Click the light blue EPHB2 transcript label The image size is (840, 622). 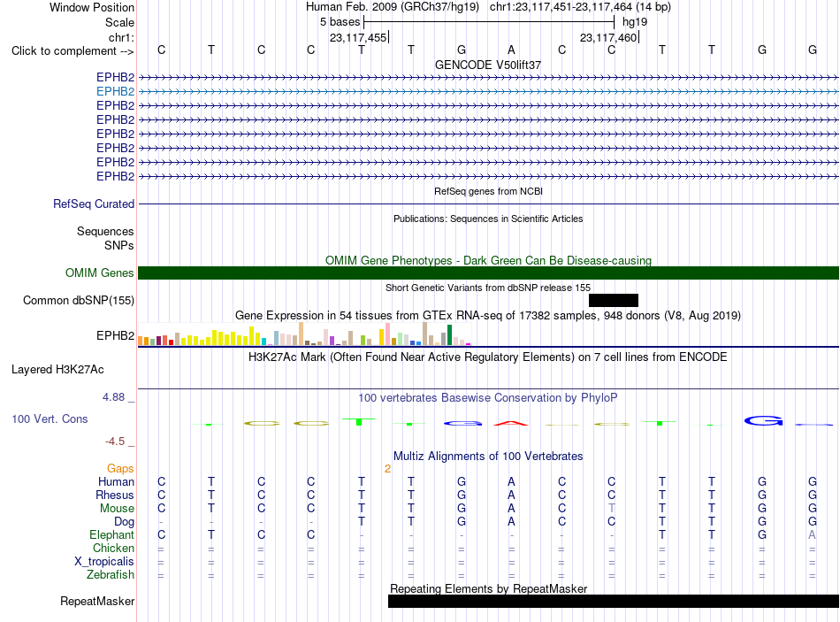pyautogui.click(x=115, y=91)
